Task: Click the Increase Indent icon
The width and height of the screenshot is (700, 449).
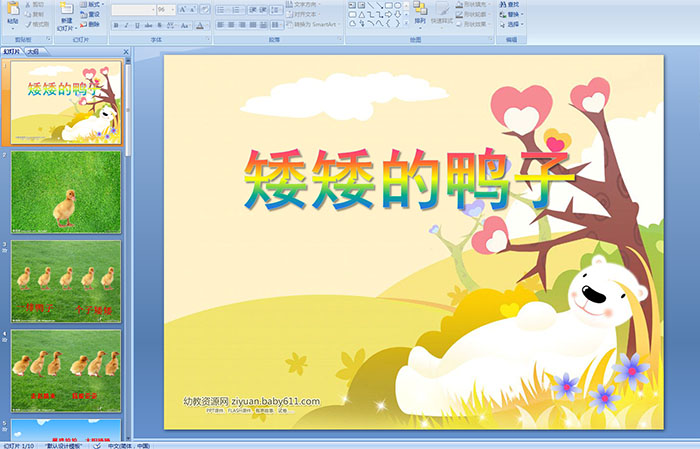Action: pos(263,9)
